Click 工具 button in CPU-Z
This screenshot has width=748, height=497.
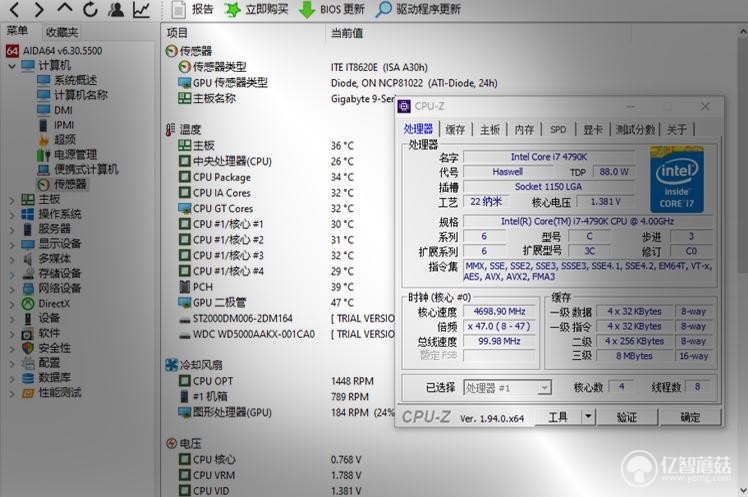[x=558, y=417]
